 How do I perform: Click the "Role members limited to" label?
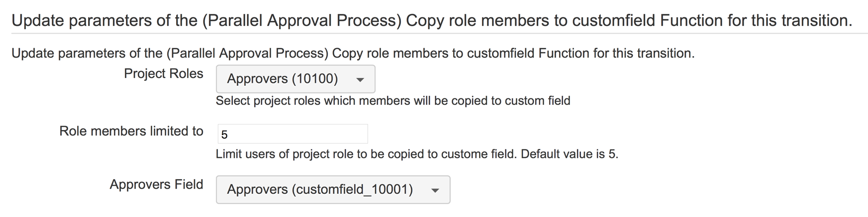[x=131, y=131]
